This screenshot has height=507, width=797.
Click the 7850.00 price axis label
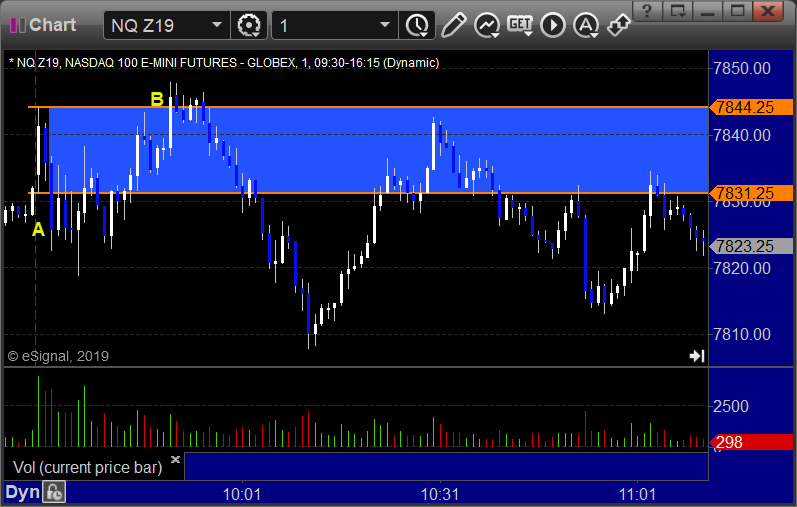(x=742, y=68)
